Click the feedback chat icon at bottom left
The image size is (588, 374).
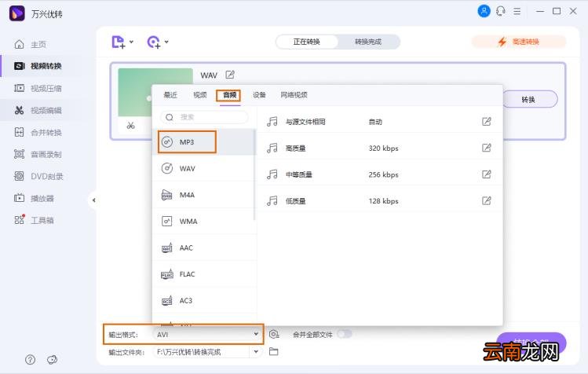tap(52, 360)
